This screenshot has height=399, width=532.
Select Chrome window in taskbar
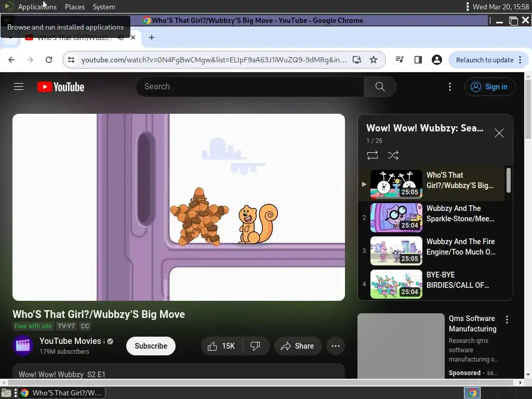[61, 393]
